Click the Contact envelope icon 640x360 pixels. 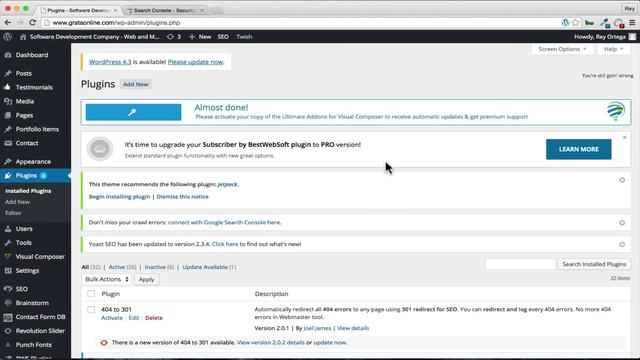pyautogui.click(x=8, y=143)
